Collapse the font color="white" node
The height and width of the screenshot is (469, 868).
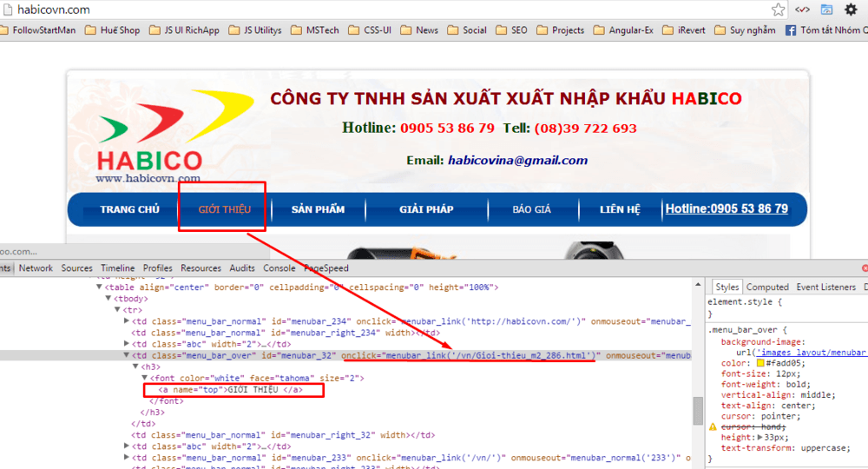coord(144,378)
